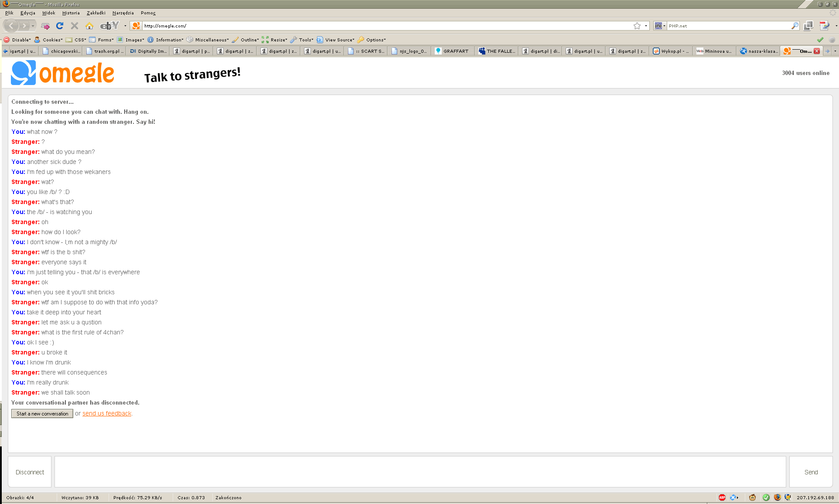Open the send us feedback link

tap(107, 413)
